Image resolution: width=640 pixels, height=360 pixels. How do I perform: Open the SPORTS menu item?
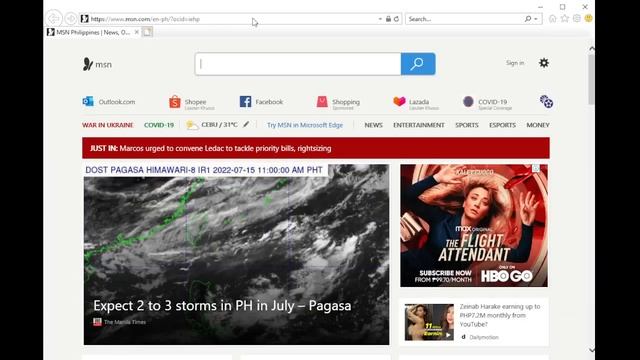point(467,125)
